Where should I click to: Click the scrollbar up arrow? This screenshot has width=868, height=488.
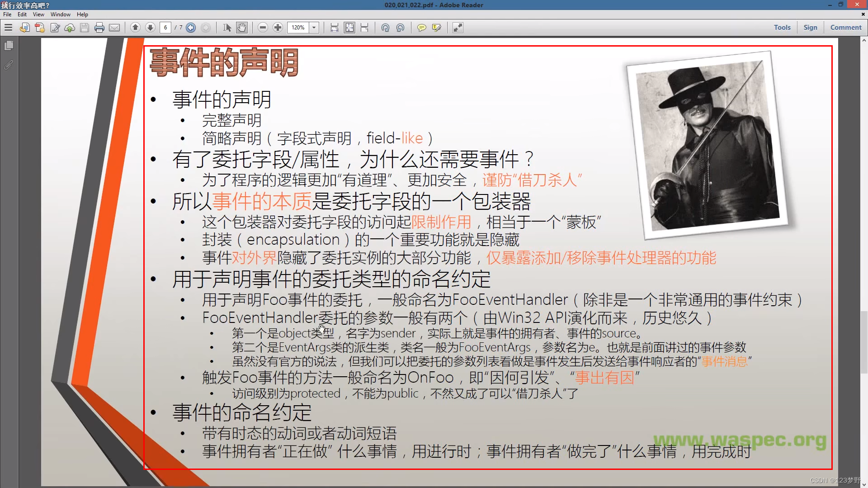pyautogui.click(x=864, y=41)
